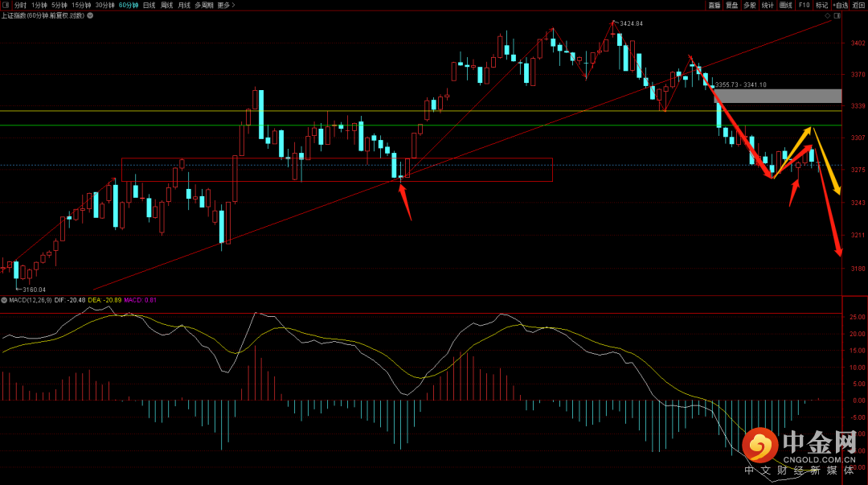Click the 15.00 MACD axis label
868x485 pixels.
(x=858, y=351)
